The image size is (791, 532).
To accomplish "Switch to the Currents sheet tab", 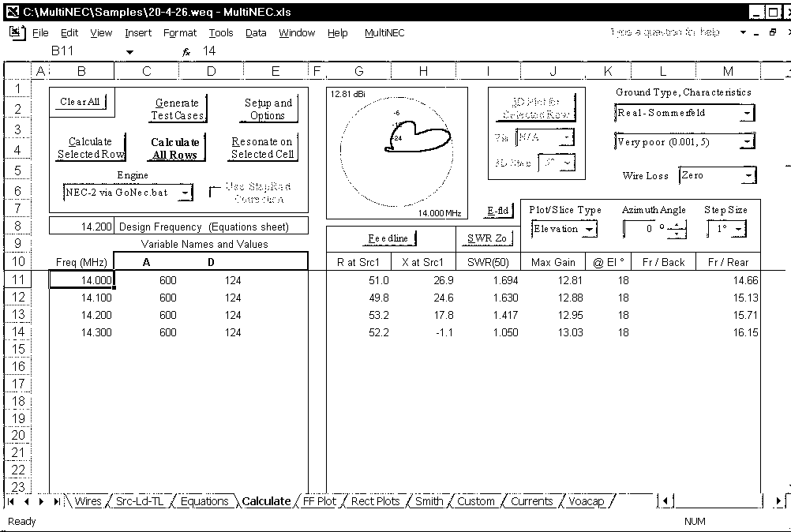I will pyautogui.click(x=532, y=501).
